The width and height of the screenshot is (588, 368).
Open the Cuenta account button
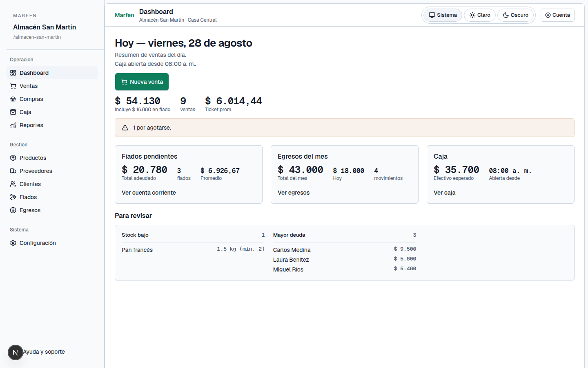pos(557,15)
